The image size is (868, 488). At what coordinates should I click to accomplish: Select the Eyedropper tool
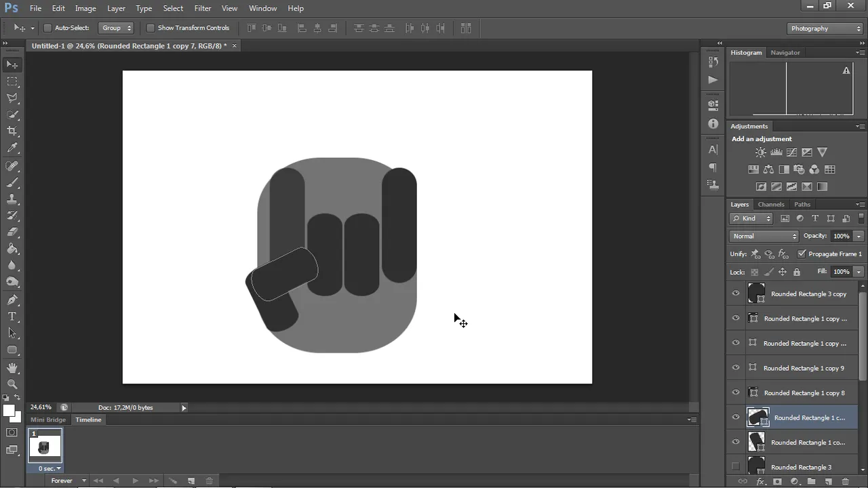click(12, 148)
